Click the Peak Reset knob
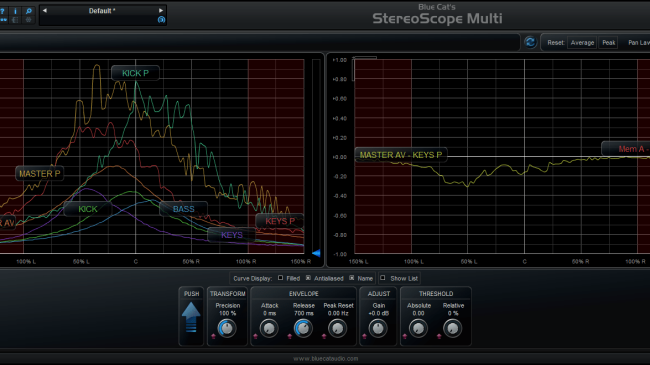This screenshot has height=365, width=650. point(337,328)
